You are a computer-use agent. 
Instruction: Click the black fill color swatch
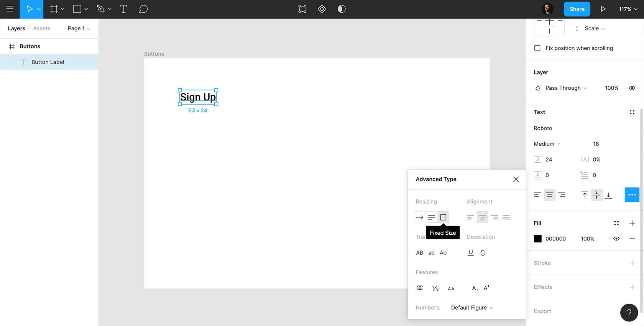coord(538,239)
